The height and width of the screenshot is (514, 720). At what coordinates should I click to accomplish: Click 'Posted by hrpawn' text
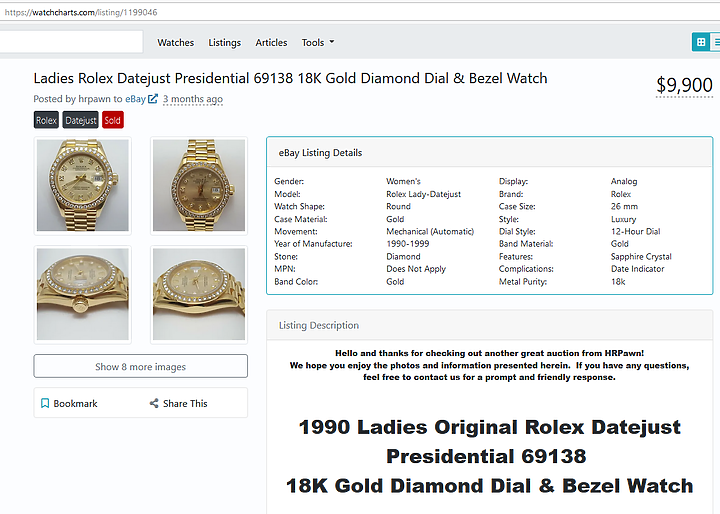pos(72,99)
